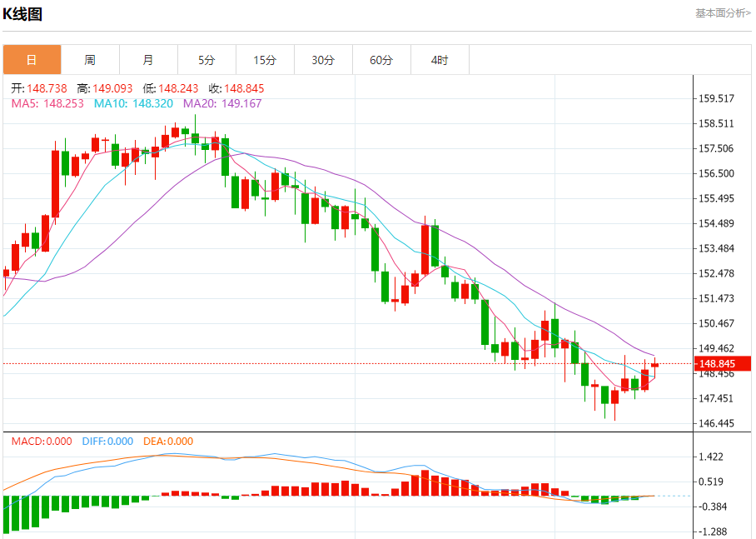Open the 15分 interval tab
The image size is (756, 539).
coord(265,60)
